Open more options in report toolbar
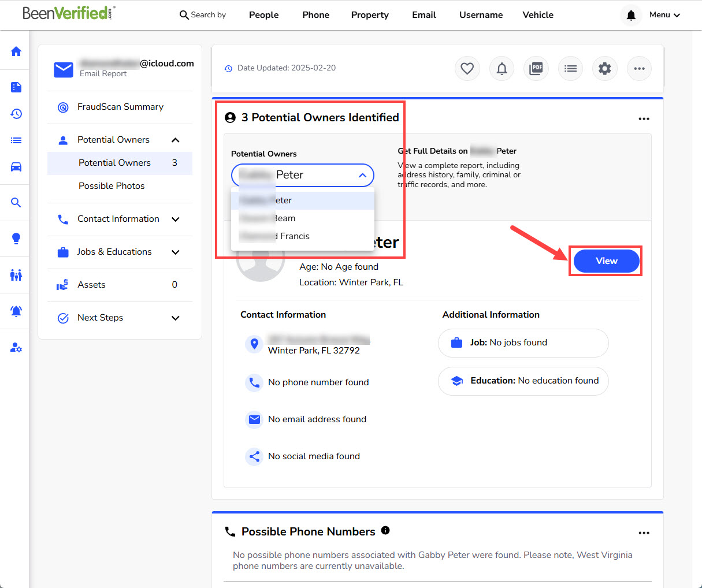The height and width of the screenshot is (588, 702). pos(639,69)
